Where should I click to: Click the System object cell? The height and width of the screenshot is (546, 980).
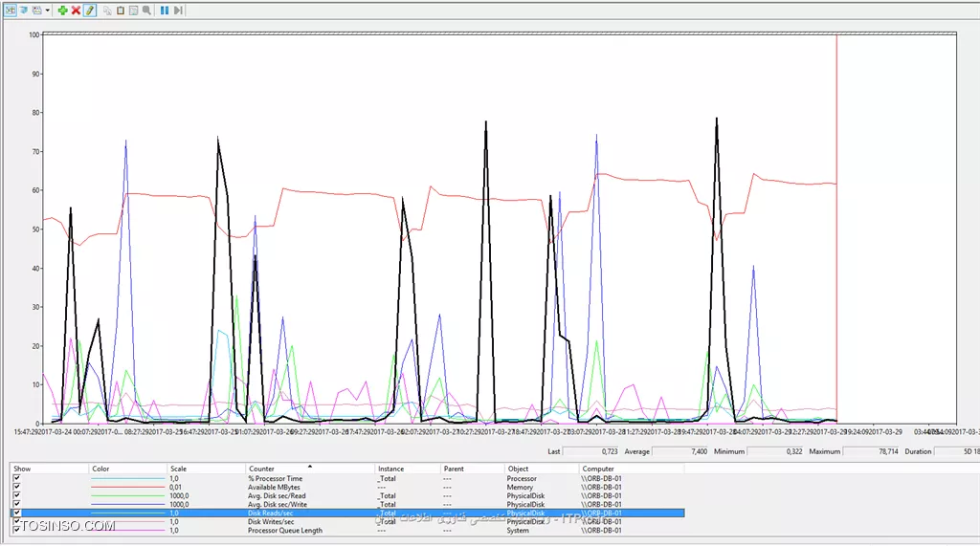pos(518,531)
